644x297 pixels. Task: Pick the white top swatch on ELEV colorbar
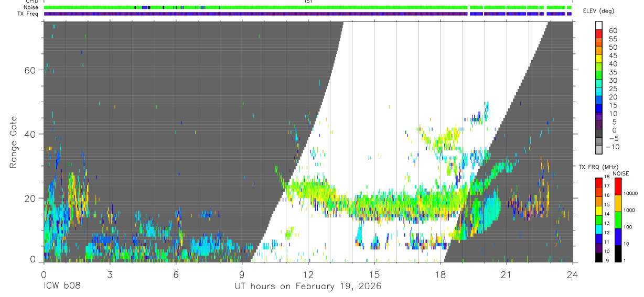(599, 25)
